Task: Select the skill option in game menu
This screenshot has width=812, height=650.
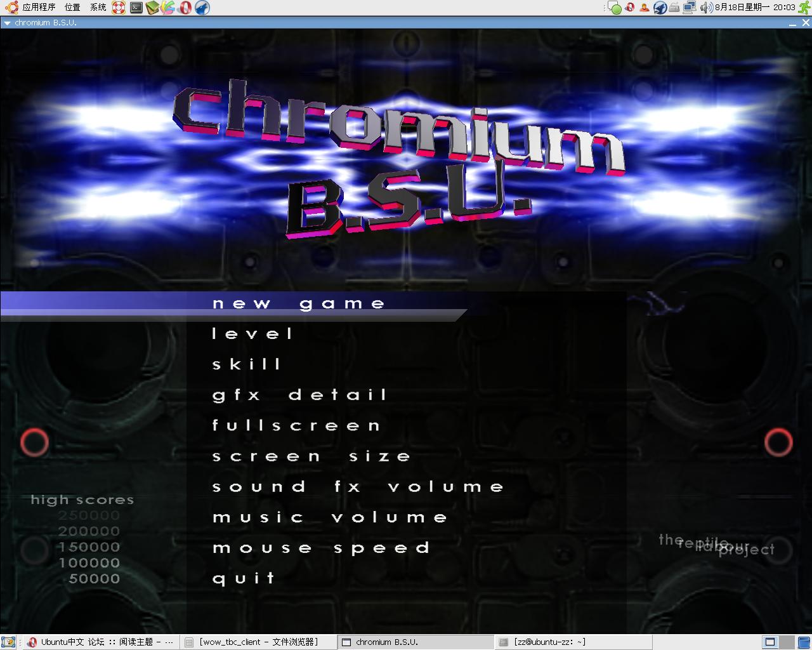Action: tap(246, 364)
